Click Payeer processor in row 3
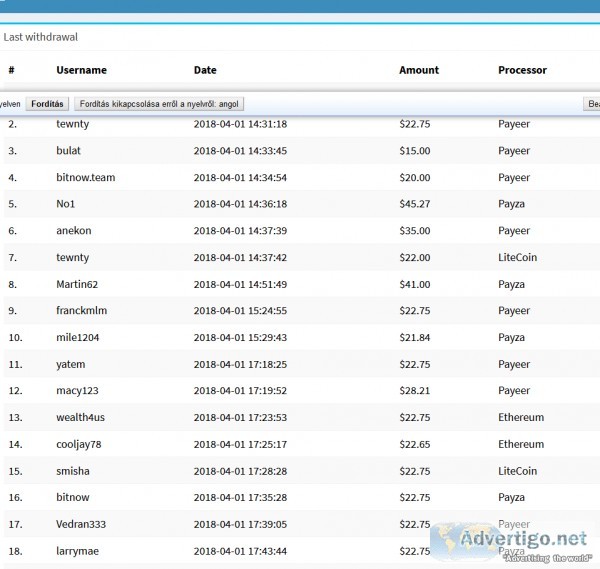Screen dimensions: 600x569 (x=514, y=150)
